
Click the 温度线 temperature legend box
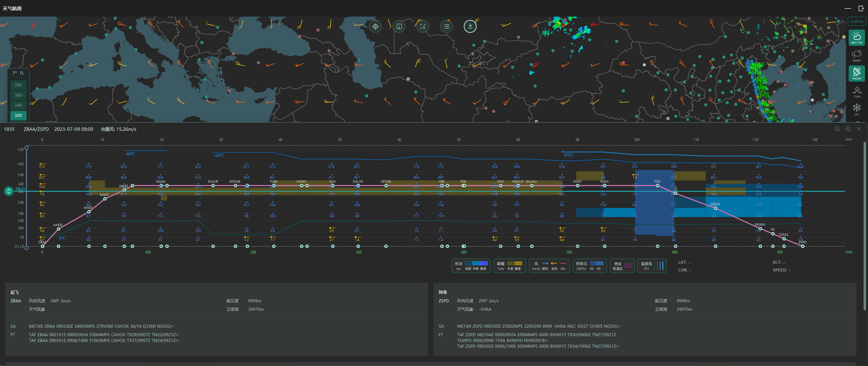click(652, 266)
